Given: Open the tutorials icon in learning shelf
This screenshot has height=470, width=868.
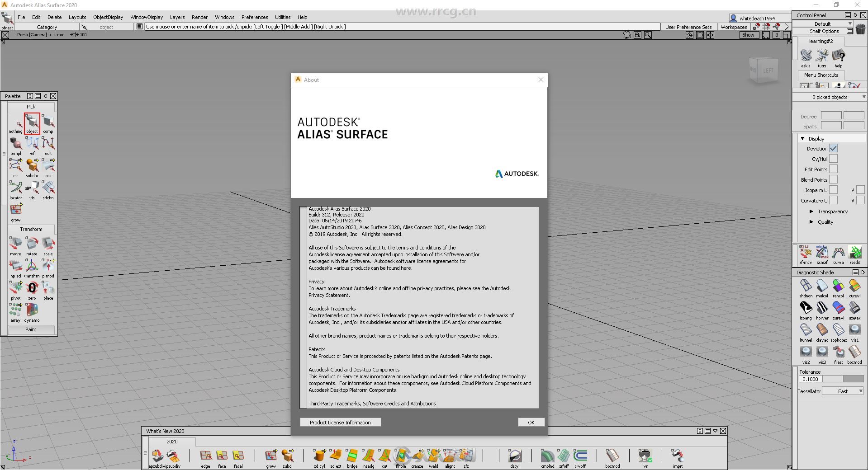Looking at the screenshot, I should tap(822, 58).
